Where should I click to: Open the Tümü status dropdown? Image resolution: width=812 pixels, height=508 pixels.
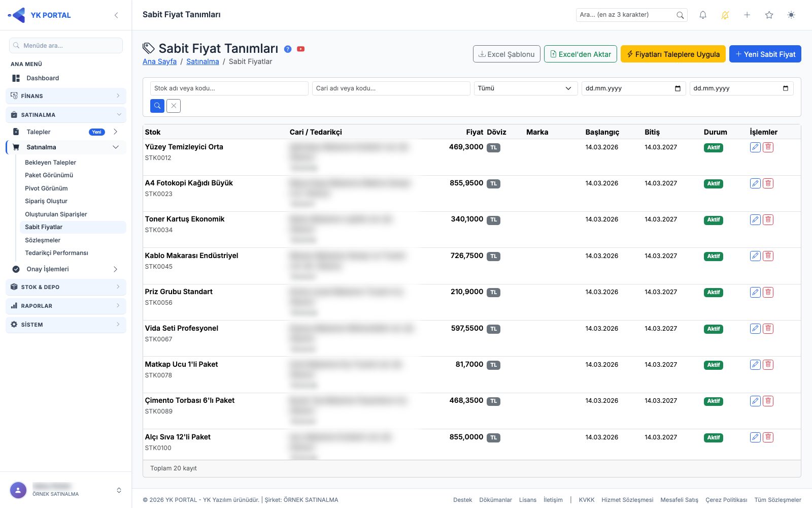525,88
